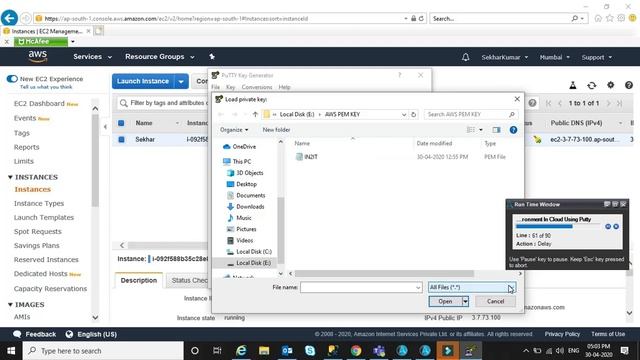Viewport: 640px width, 360px height.
Task: Open Spot Requests in sidebar
Action: pos(38,231)
